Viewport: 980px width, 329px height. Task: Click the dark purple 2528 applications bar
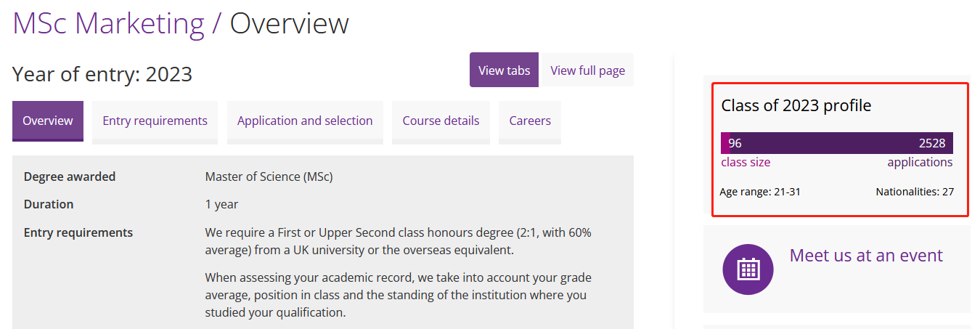pyautogui.click(x=842, y=143)
